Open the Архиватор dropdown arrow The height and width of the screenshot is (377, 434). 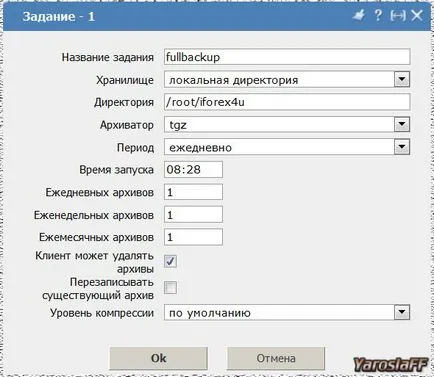tap(402, 125)
